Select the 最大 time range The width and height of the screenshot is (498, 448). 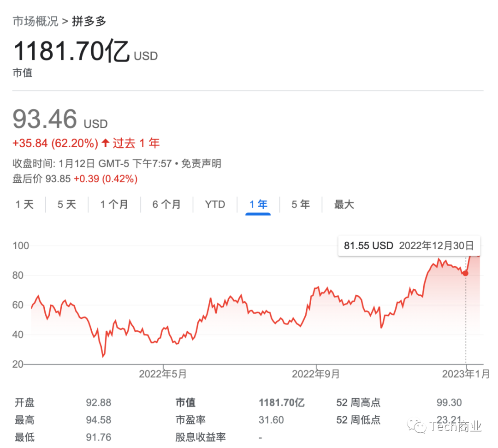coord(344,204)
